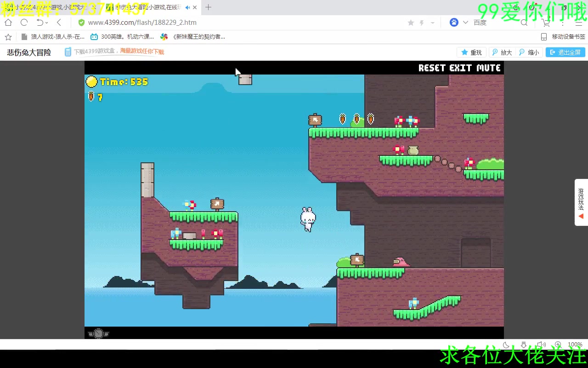This screenshot has width=588, height=368.
Task: Open the 狼人游戏-狼人杀 bookmark
Action: coord(53,37)
